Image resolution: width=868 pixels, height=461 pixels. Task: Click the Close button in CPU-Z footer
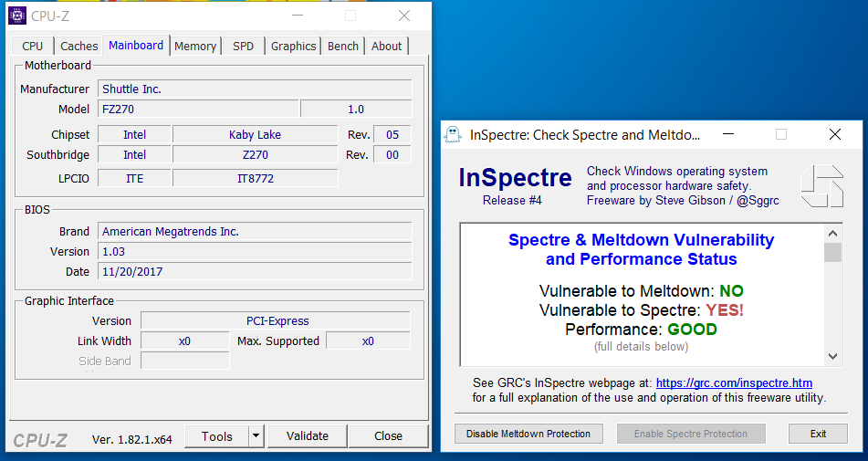click(x=388, y=436)
